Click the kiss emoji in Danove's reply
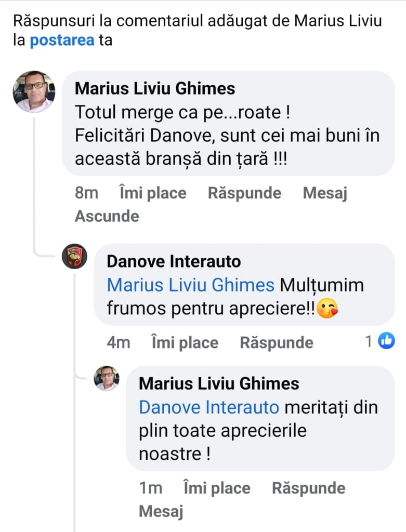The width and height of the screenshot is (406, 532). click(x=327, y=309)
